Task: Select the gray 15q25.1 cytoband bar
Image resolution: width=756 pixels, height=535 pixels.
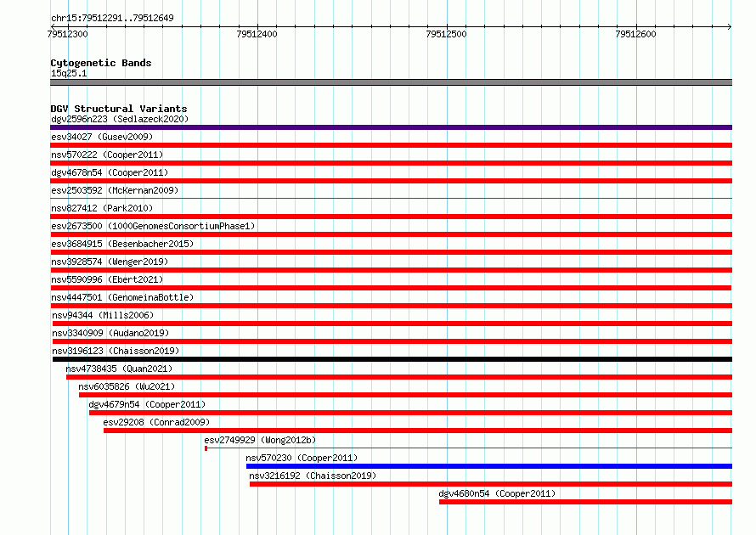Action: pos(391,82)
